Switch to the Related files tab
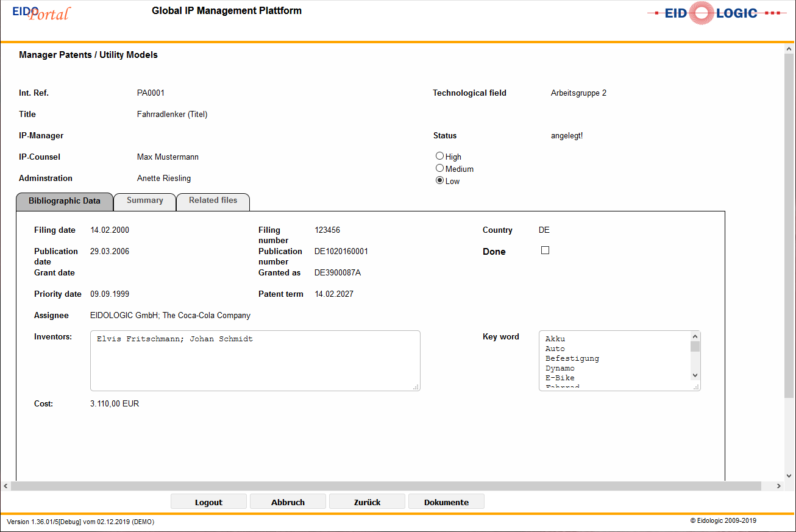The width and height of the screenshot is (796, 532). pyautogui.click(x=213, y=202)
